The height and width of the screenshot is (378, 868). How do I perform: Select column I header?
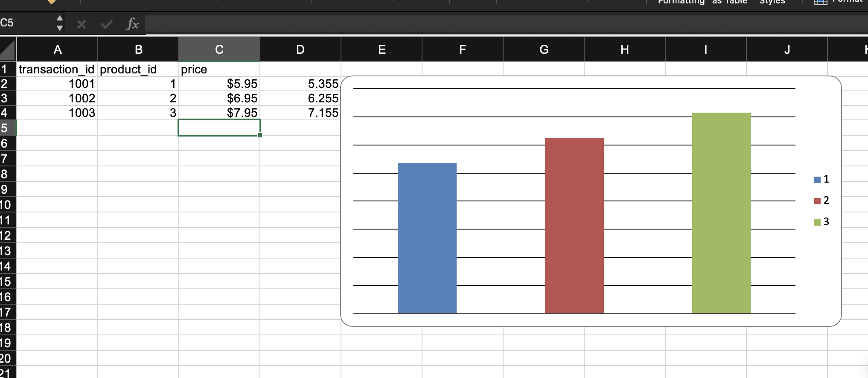[x=706, y=49]
